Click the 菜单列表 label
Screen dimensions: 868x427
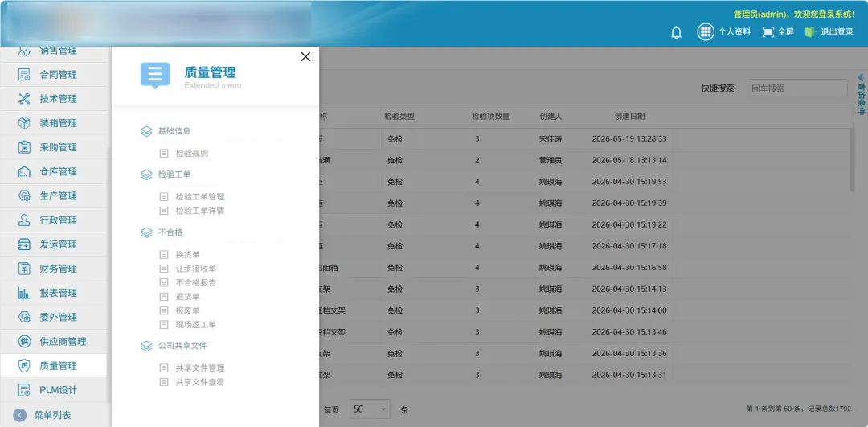tap(52, 416)
